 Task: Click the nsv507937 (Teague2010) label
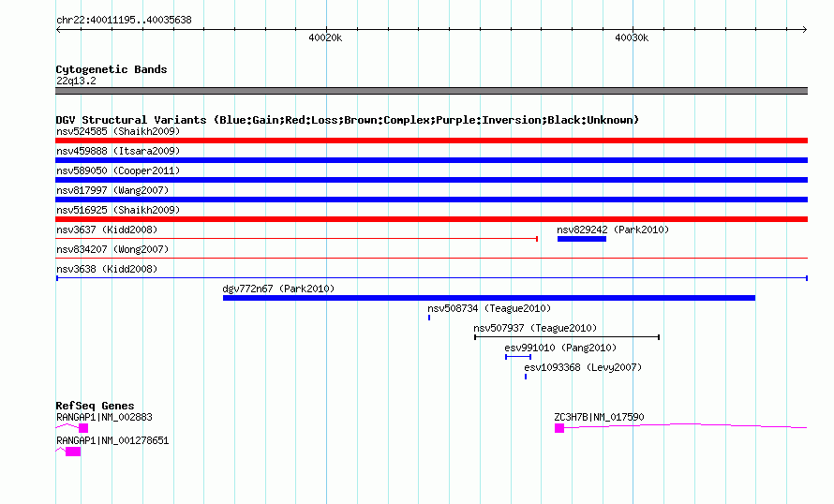535,328
